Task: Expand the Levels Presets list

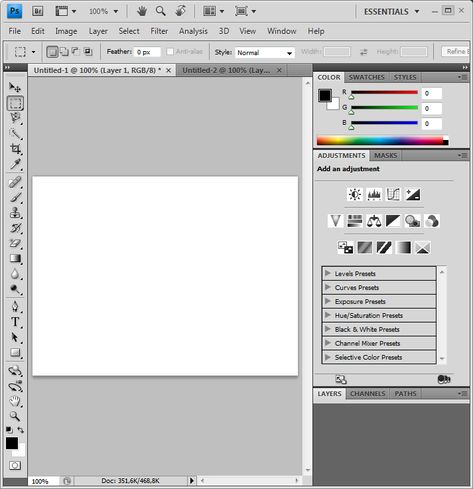Action: 379,274
